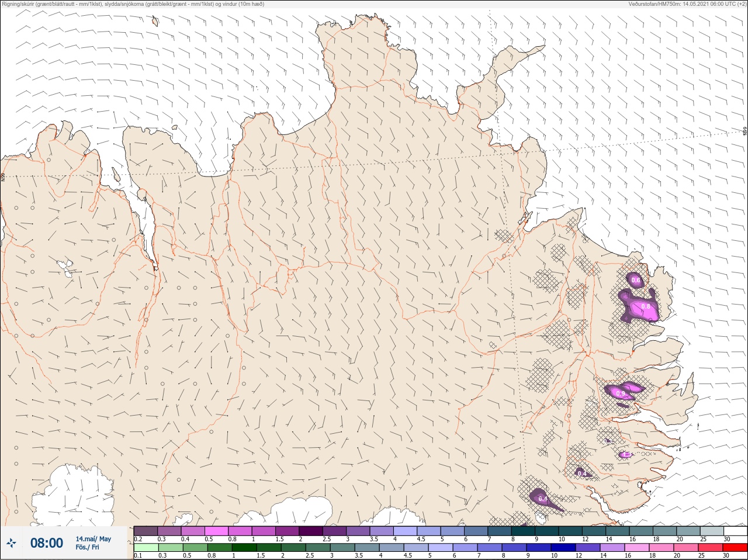Click the wind compass icon beside 08:00
This screenshot has width=748, height=560.
coord(12,543)
